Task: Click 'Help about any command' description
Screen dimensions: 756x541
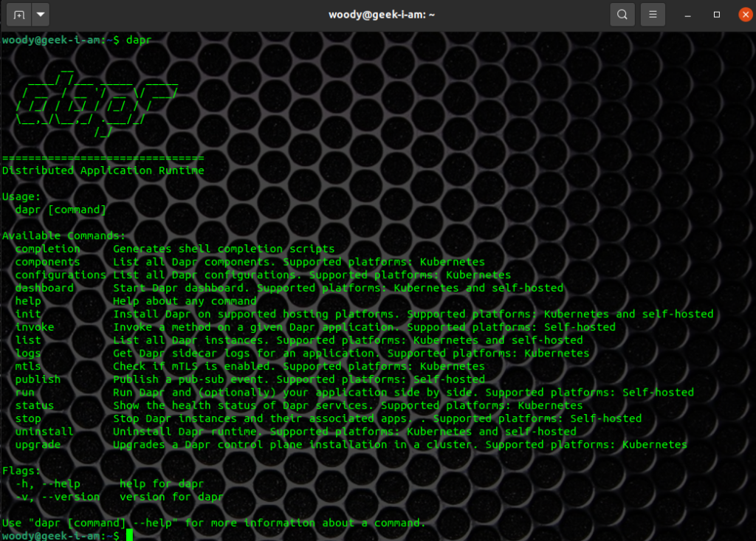Action: point(185,301)
